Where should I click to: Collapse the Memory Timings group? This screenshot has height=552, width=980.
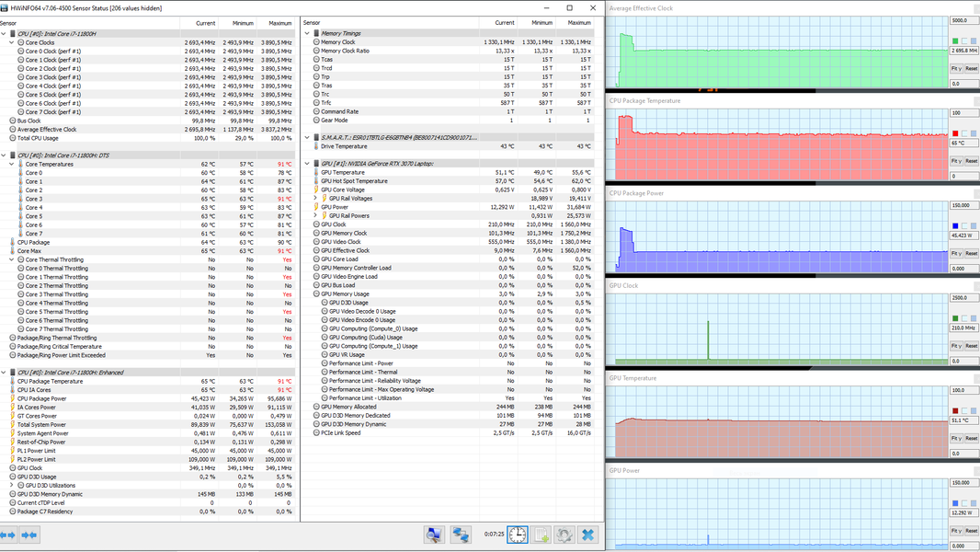click(307, 33)
